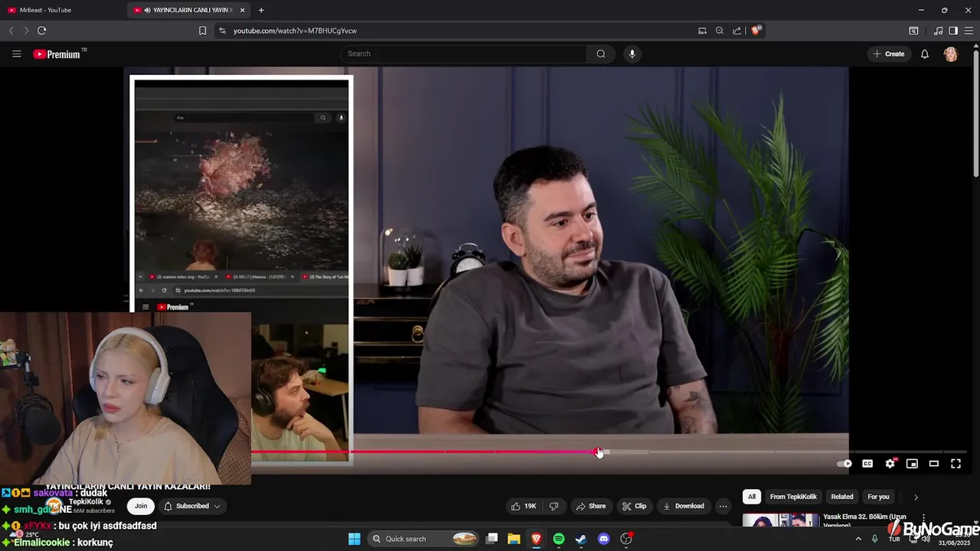Screen dimensions: 980x551
Task: Open the screen cast icon in address bar
Action: coord(702,31)
